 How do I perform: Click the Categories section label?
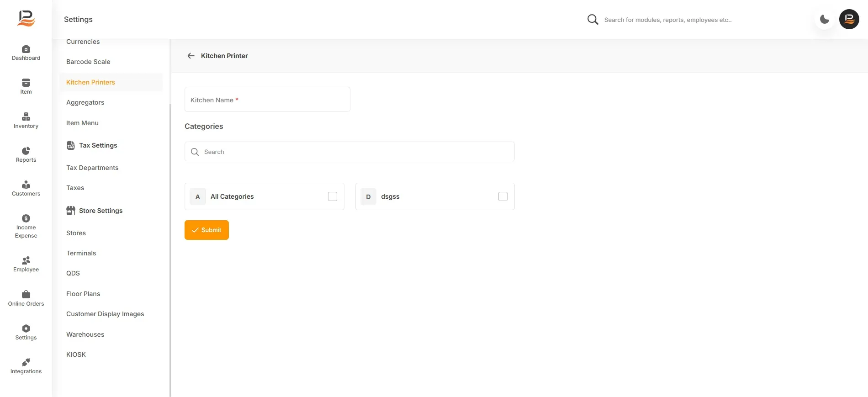coord(204,126)
